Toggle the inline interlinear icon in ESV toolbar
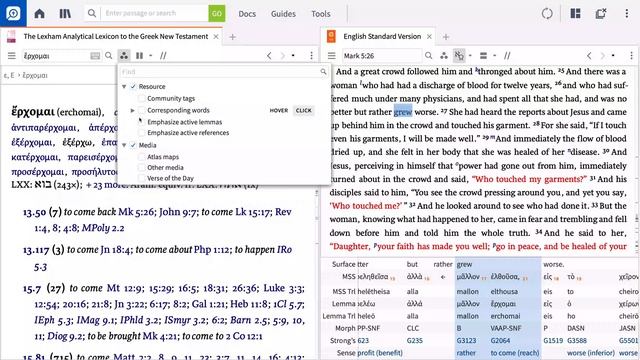 (459, 56)
